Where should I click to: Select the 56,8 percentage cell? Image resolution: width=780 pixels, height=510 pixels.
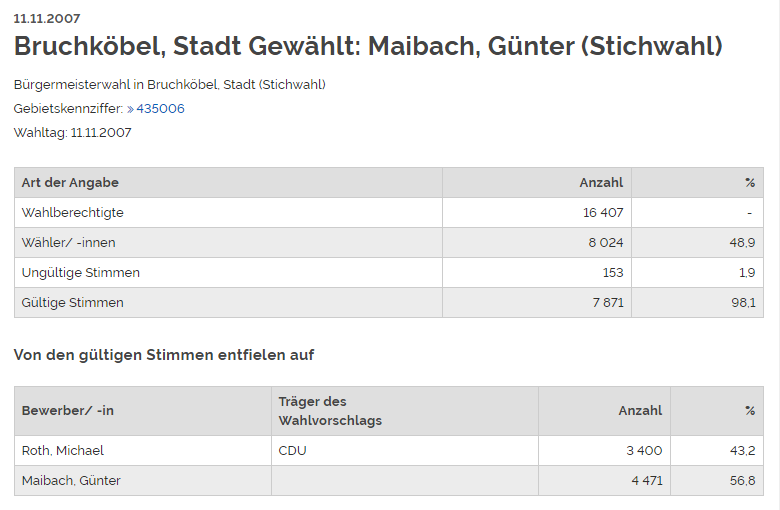pos(743,480)
